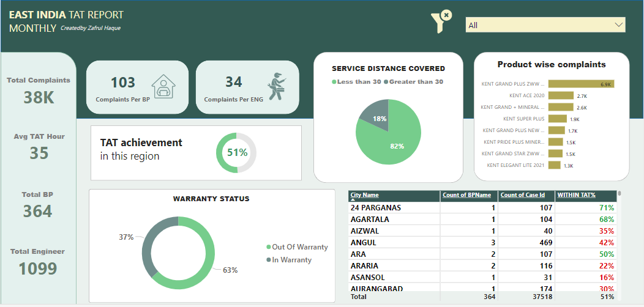Click the Out Of Warranty legend dot
The image size is (644, 307).
click(x=269, y=247)
